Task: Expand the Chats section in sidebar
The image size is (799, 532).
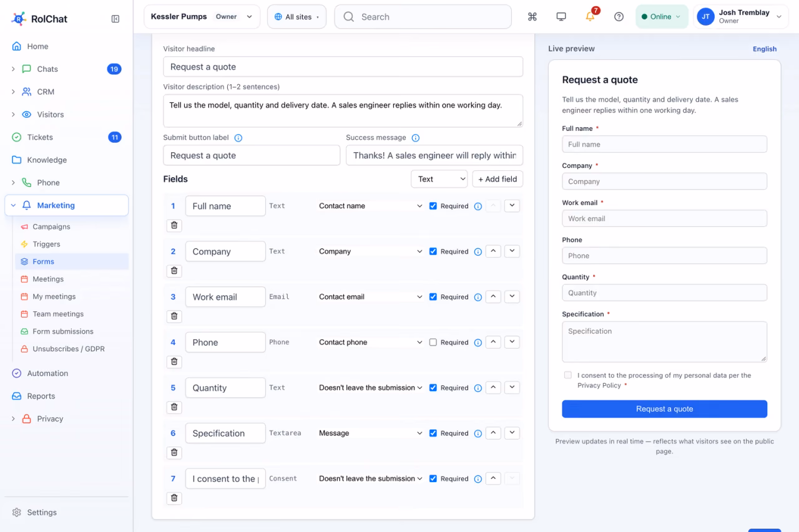Action: click(x=13, y=69)
